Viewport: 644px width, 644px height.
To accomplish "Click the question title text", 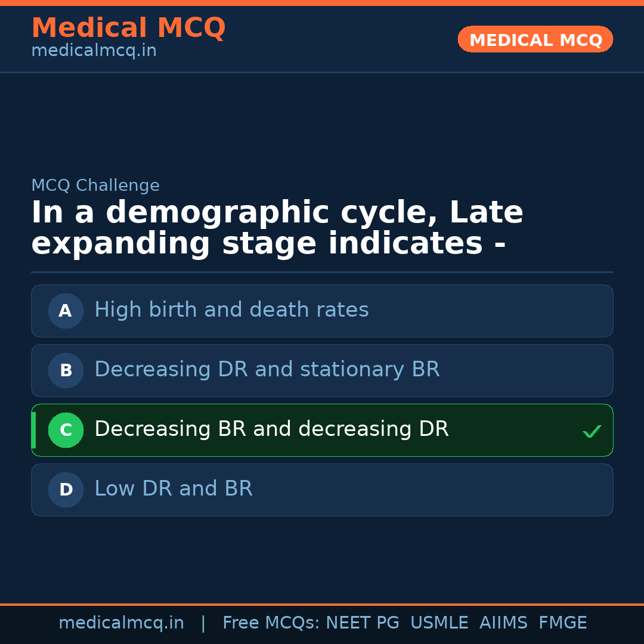I will [277, 227].
